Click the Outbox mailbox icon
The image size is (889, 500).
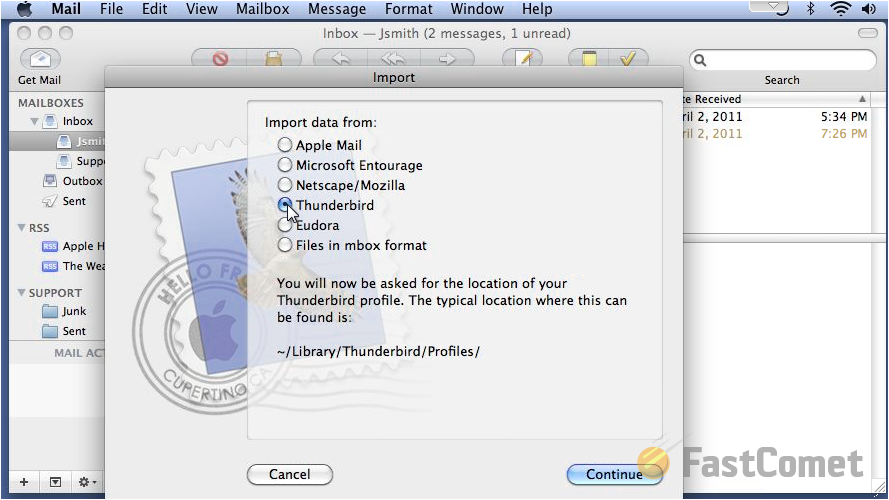pos(50,181)
